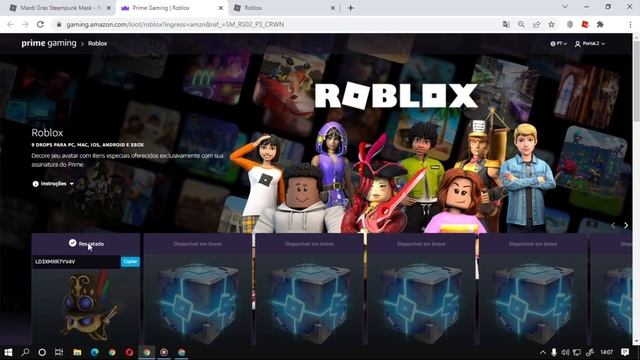Click the large ROBLOX logo banner
This screenshot has width=640, height=360.
[x=396, y=96]
